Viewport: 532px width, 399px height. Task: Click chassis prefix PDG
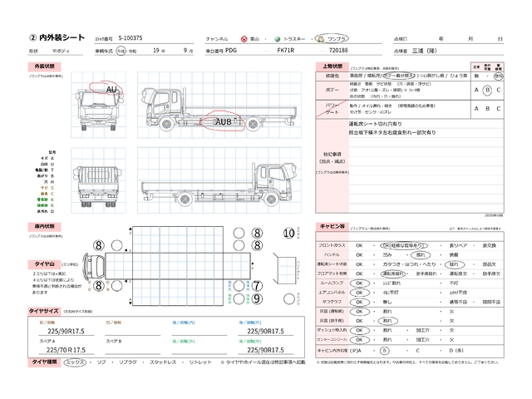[231, 50]
